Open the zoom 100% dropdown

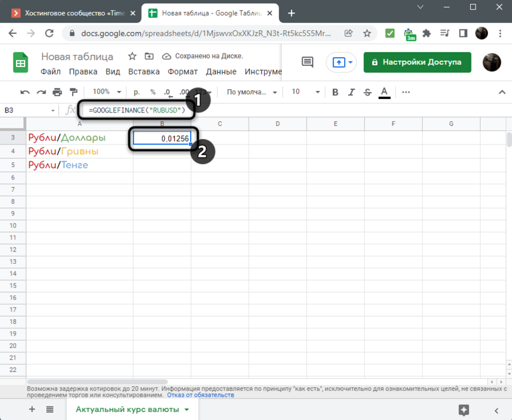[105, 92]
